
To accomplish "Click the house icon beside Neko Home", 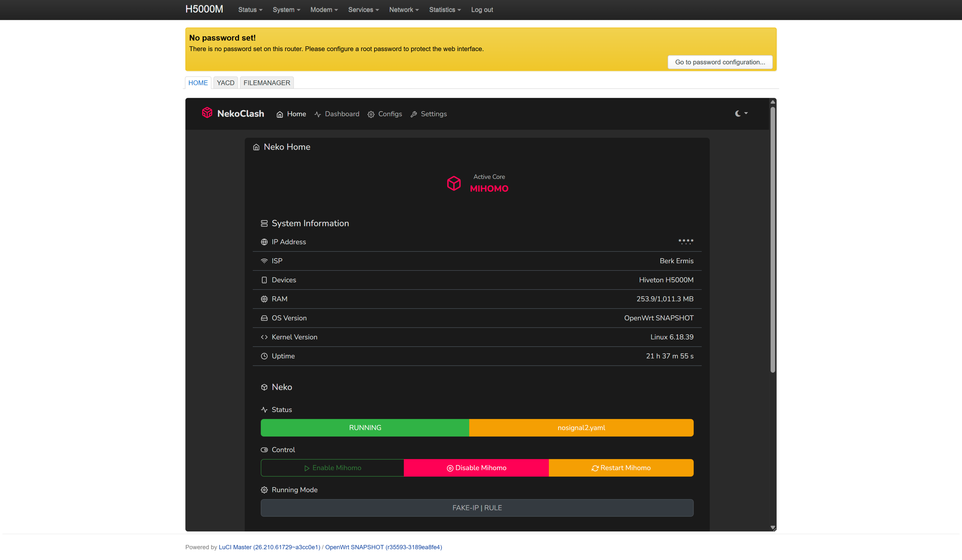I will click(x=256, y=147).
